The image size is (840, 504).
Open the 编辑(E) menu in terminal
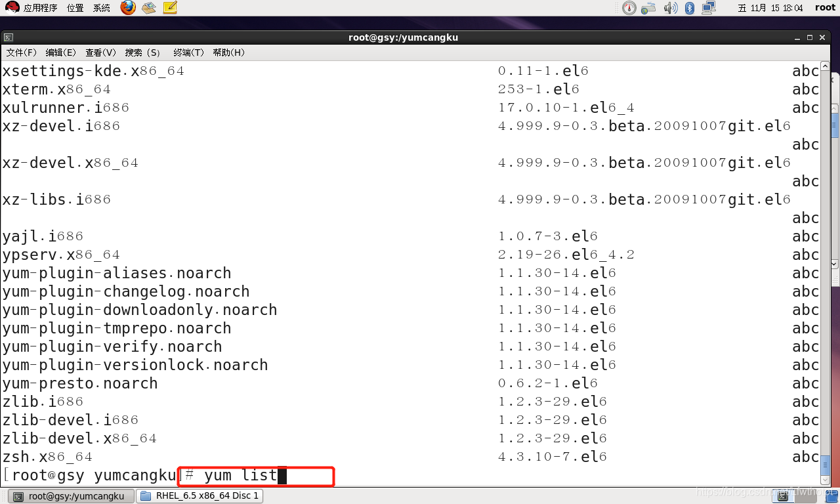click(x=60, y=52)
